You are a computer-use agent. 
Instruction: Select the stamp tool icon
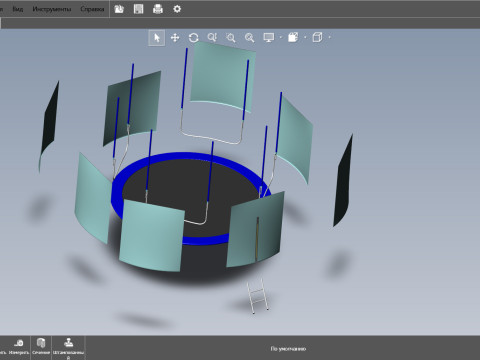pos(68,343)
